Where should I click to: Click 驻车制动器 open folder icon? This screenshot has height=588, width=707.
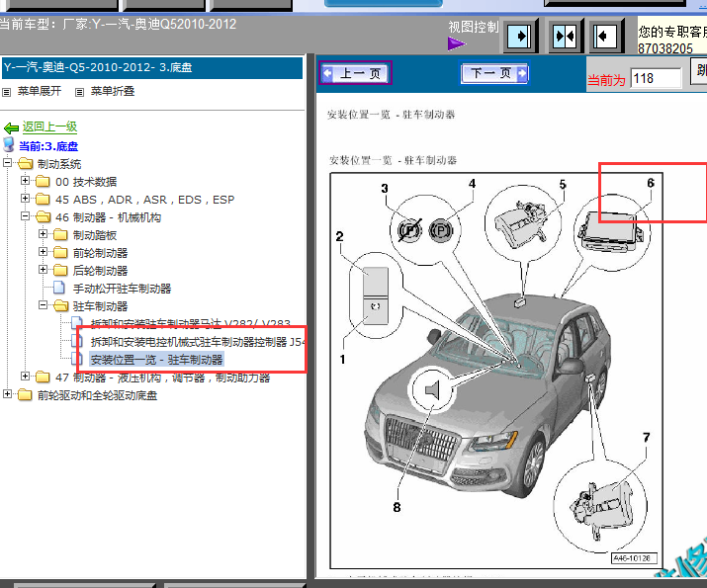(60, 306)
